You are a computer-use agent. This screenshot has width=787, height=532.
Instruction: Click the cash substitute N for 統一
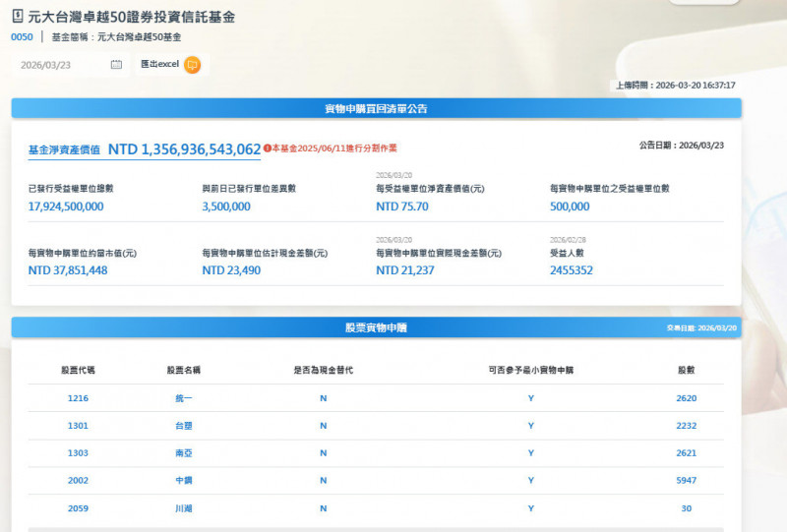pyautogui.click(x=324, y=398)
